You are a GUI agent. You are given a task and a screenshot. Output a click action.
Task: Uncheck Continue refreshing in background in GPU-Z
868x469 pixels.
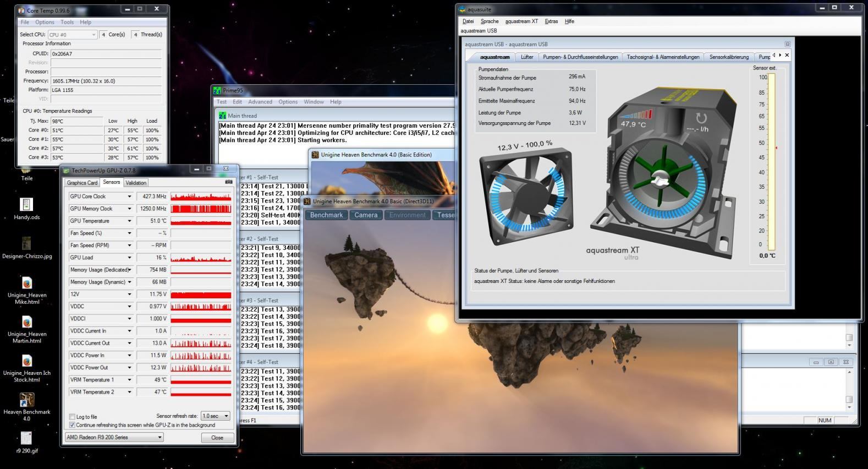tap(72, 425)
